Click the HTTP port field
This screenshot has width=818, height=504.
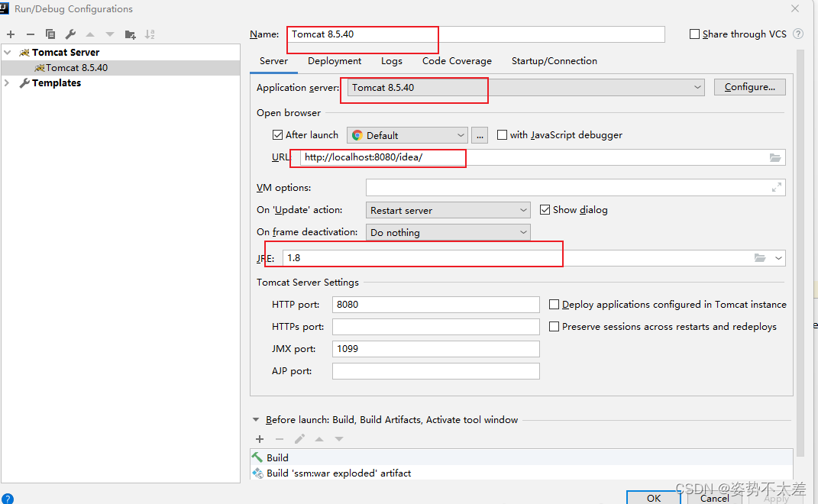click(x=435, y=305)
